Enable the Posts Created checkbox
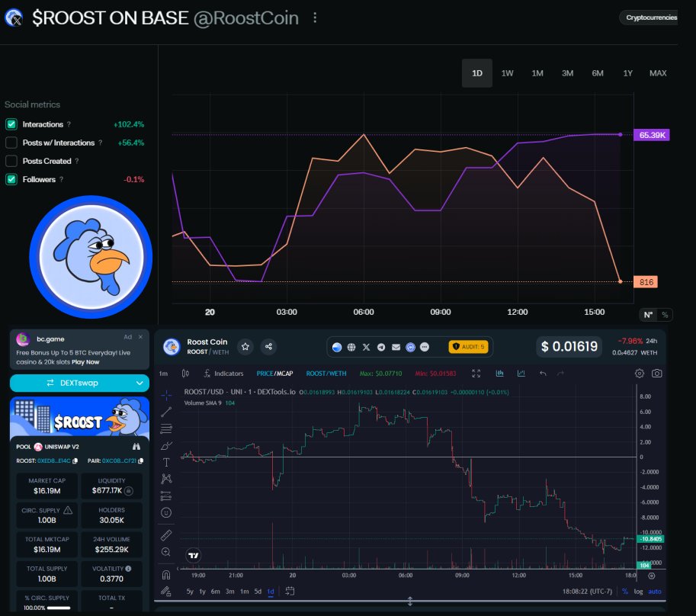The image size is (696, 616). (x=11, y=161)
